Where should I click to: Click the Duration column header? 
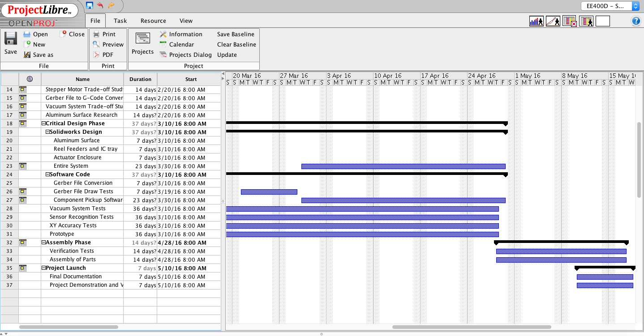[x=141, y=79]
